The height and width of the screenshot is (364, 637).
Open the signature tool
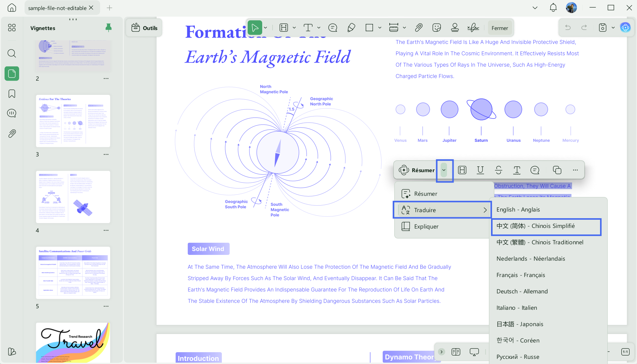[473, 28]
